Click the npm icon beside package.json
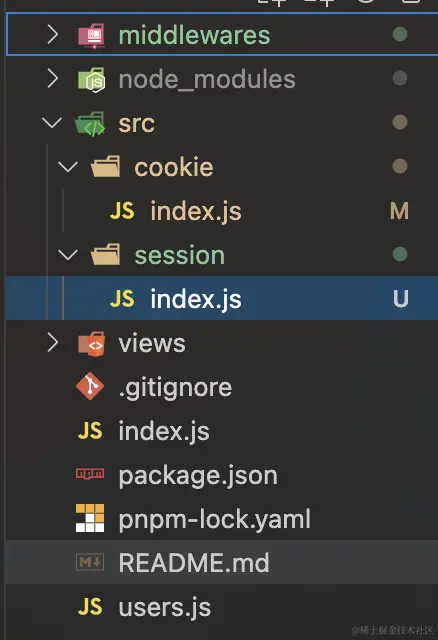438x640 pixels. [x=90, y=473]
